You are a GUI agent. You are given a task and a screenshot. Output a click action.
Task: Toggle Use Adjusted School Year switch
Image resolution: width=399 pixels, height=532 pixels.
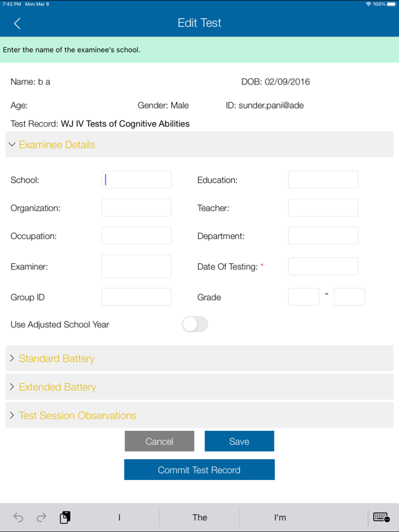[x=195, y=324]
